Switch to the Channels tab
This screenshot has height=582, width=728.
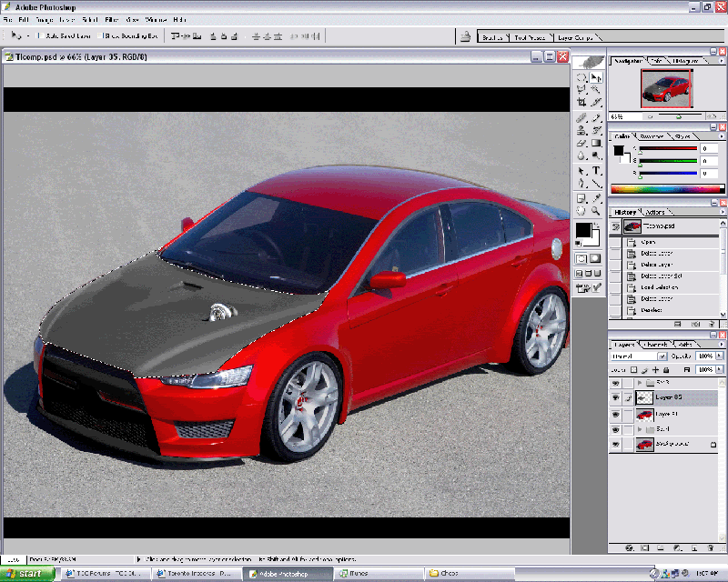(x=654, y=345)
